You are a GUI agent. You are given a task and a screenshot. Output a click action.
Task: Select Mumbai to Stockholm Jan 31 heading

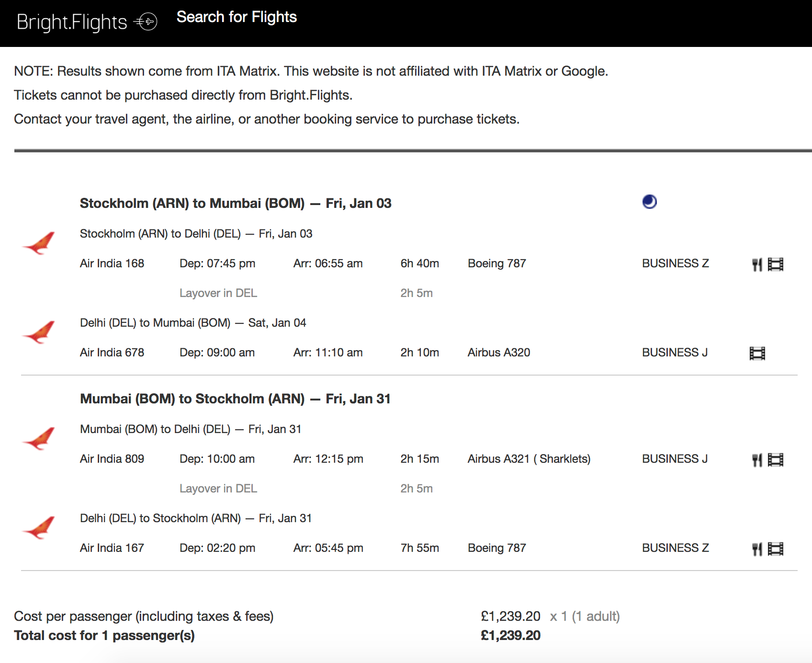coord(235,399)
